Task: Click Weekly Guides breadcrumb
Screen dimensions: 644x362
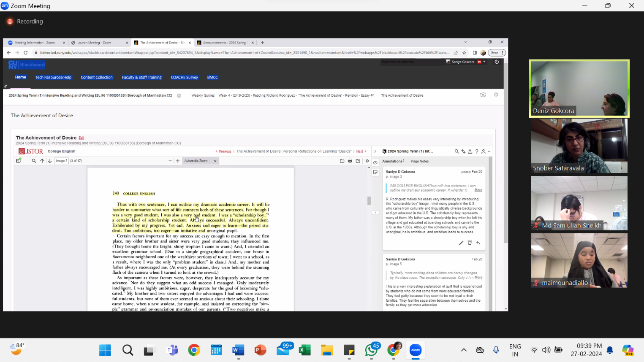Action: coord(203,95)
